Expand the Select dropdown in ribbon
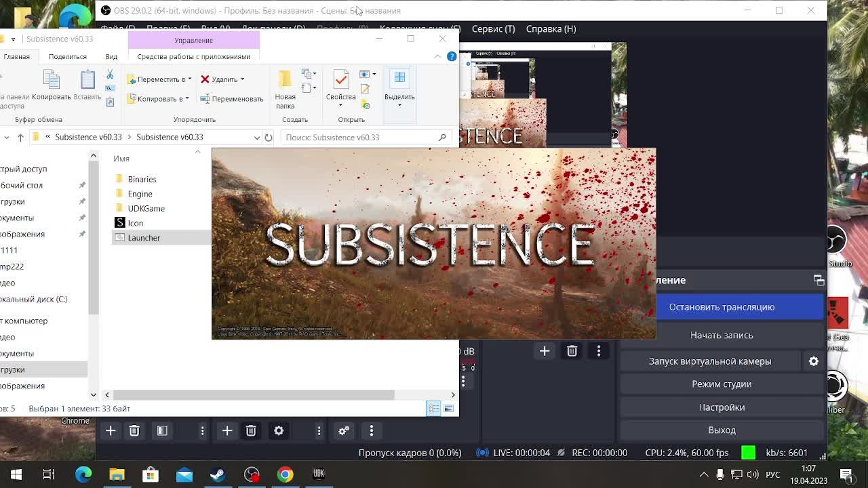The image size is (868, 488). [399, 105]
